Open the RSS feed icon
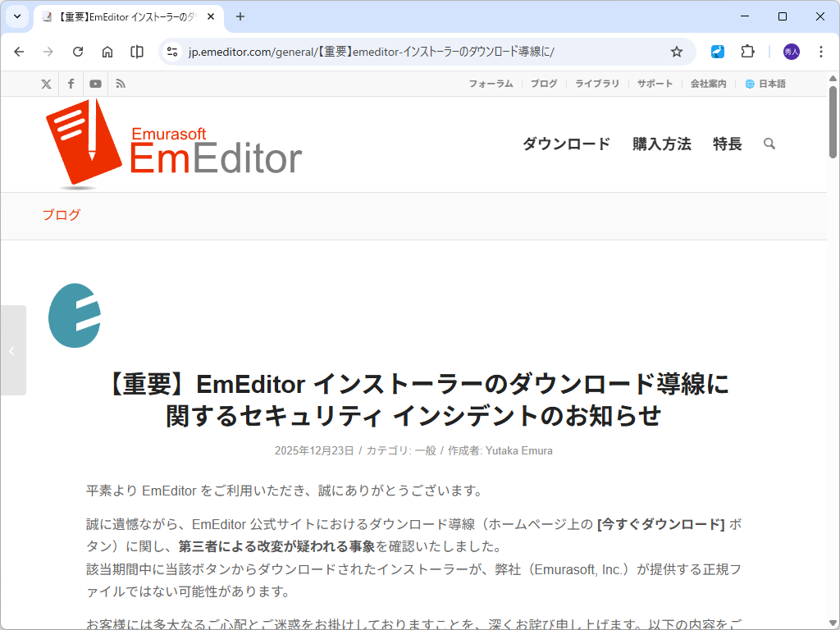This screenshot has width=840, height=630. coord(121,84)
